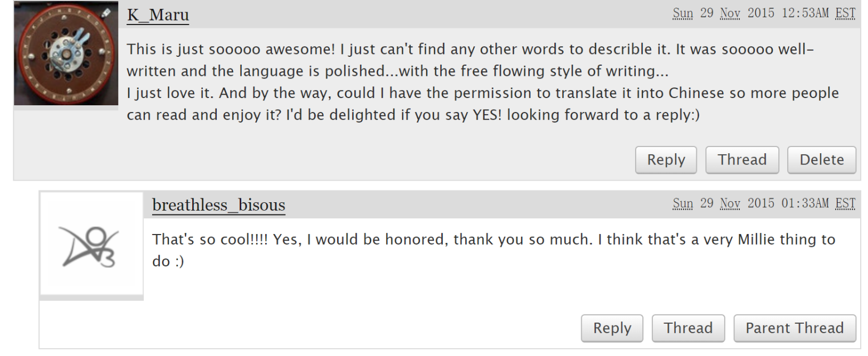View Thread for K_Maru's comment
Image resolution: width=868 pixels, height=356 pixels.
click(x=742, y=160)
